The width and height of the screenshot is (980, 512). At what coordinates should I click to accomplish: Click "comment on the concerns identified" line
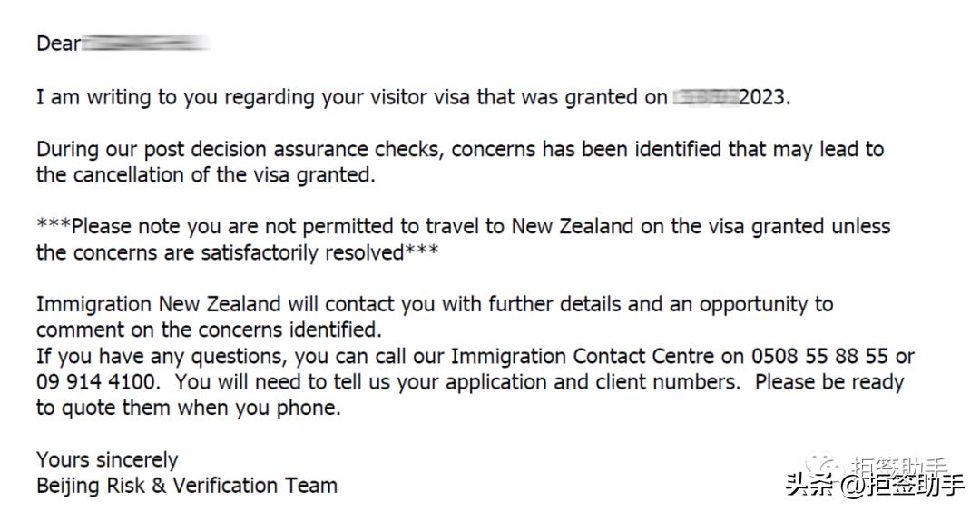209,330
